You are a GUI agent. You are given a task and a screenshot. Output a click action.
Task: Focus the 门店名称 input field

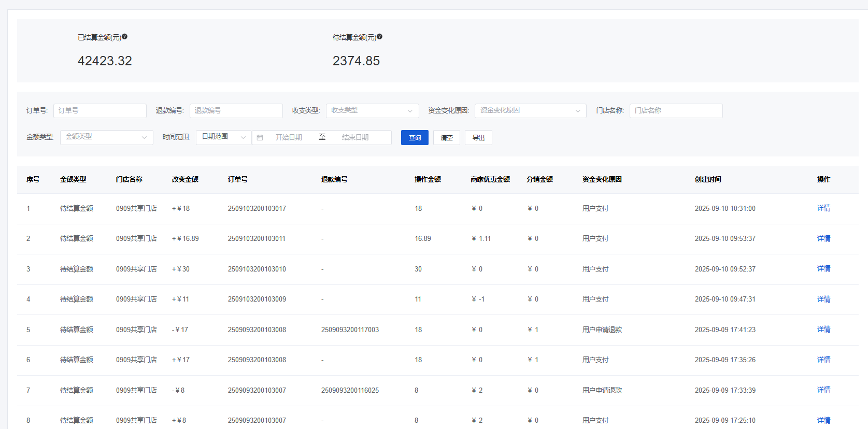tap(676, 111)
